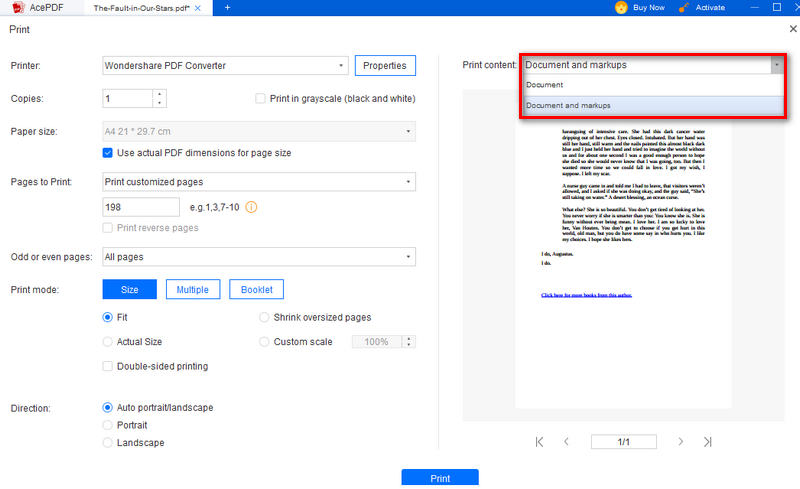This screenshot has height=489, width=800.
Task: Open the Printer dropdown
Action: pyautogui.click(x=225, y=65)
